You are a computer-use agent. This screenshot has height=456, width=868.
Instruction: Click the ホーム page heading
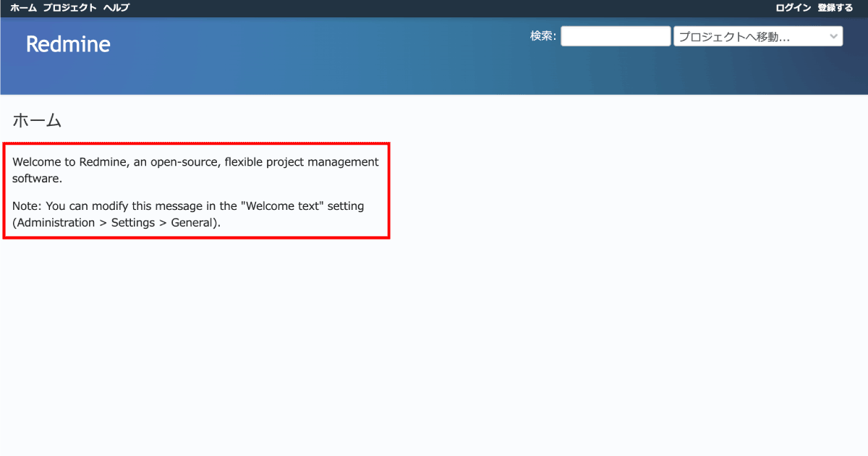pyautogui.click(x=37, y=120)
